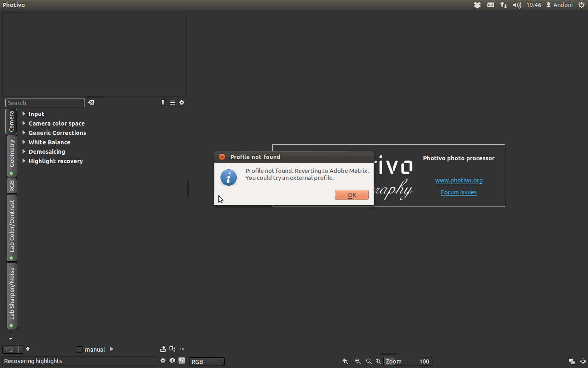Open the network connections indicator
Image resolution: width=588 pixels, height=368 pixels.
(504, 5)
